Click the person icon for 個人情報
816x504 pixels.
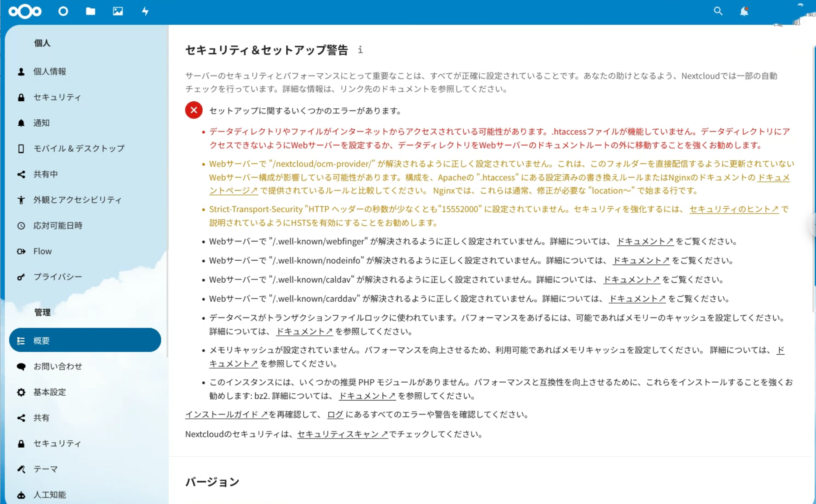click(x=21, y=72)
